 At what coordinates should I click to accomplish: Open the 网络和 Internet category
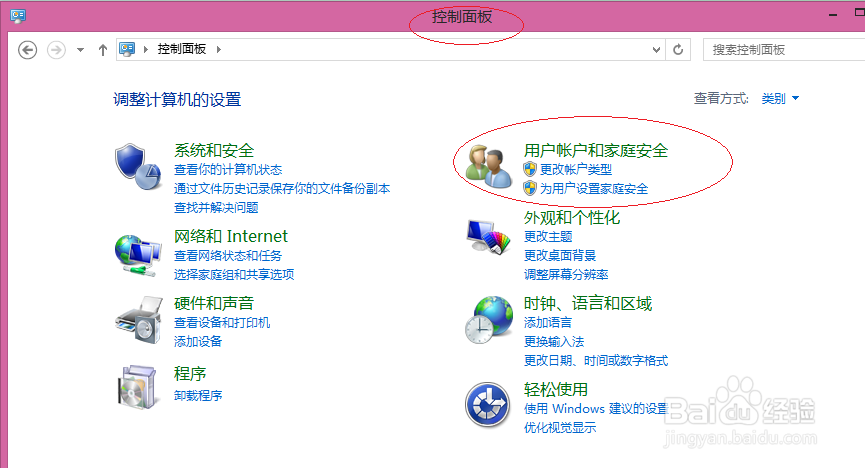click(231, 236)
